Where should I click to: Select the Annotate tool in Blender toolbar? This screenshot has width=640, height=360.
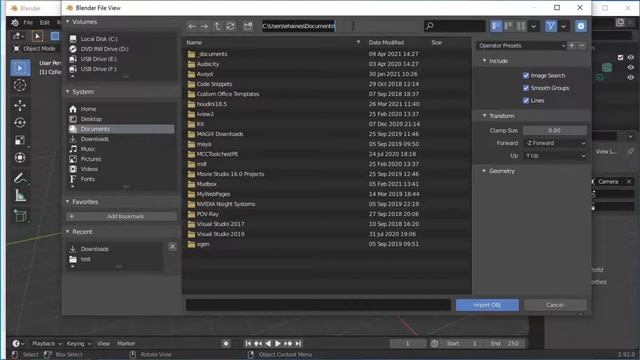[20, 178]
